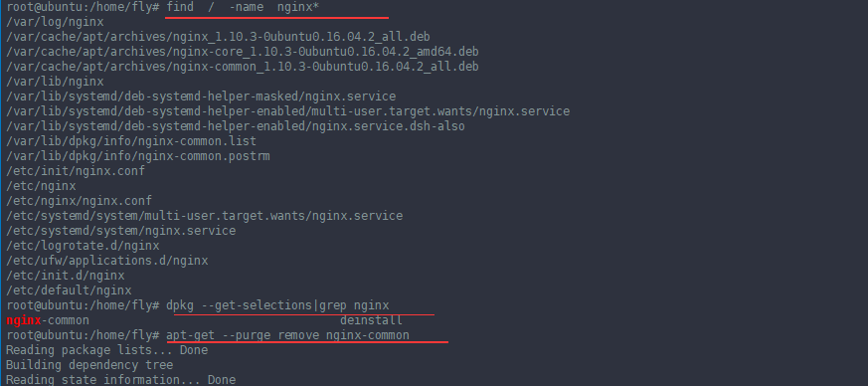The image size is (868, 386).
Task: Click the /var/log/nginx output line
Action: click(x=55, y=22)
